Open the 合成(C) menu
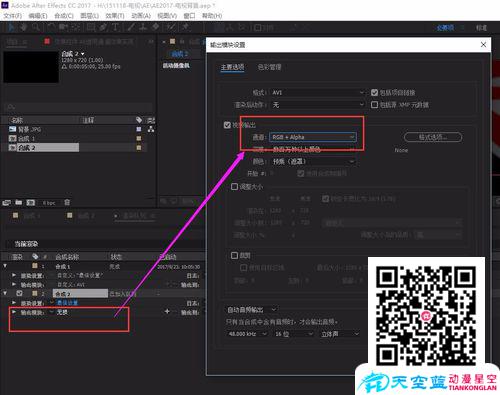Viewport: 500px width, 395px height. pos(64,16)
